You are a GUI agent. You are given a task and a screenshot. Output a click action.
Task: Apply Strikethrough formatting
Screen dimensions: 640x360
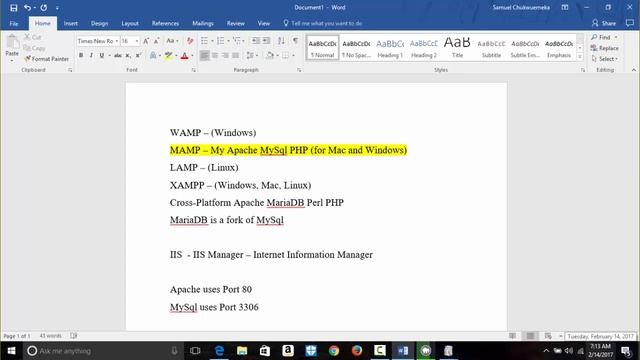click(x=118, y=55)
